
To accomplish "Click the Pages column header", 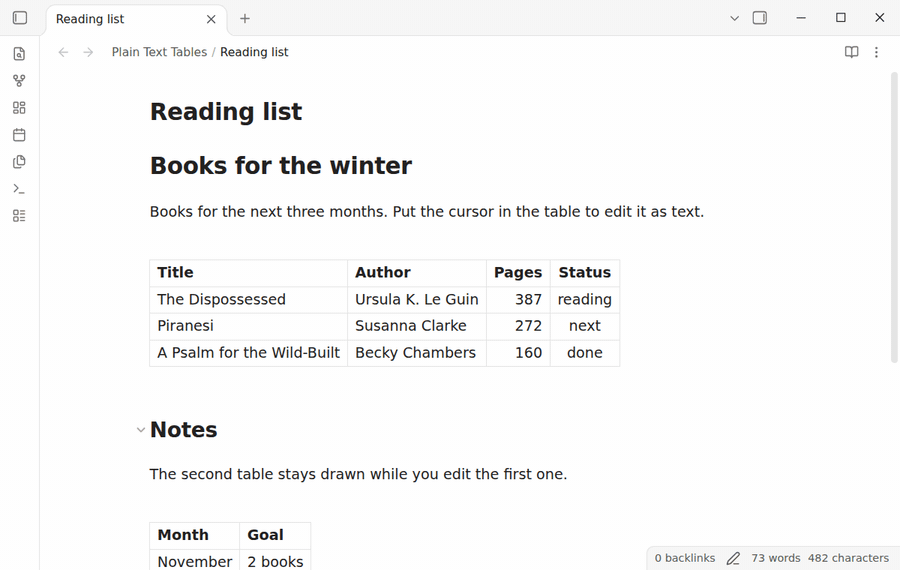I will [x=518, y=273].
